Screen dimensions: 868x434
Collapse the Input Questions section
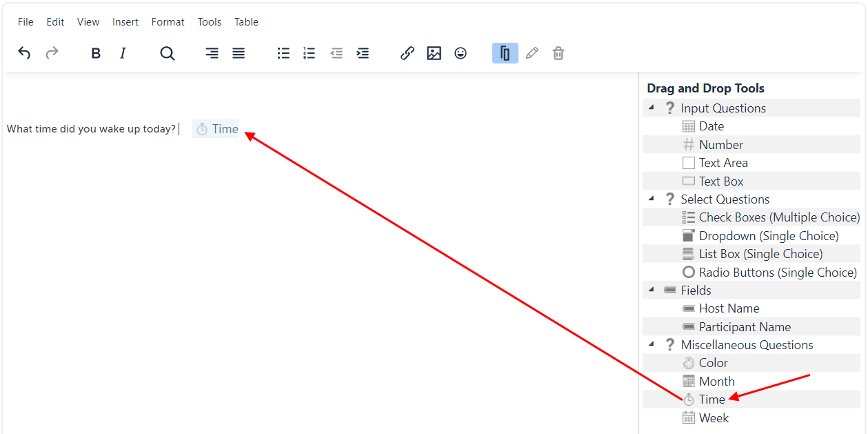[651, 108]
